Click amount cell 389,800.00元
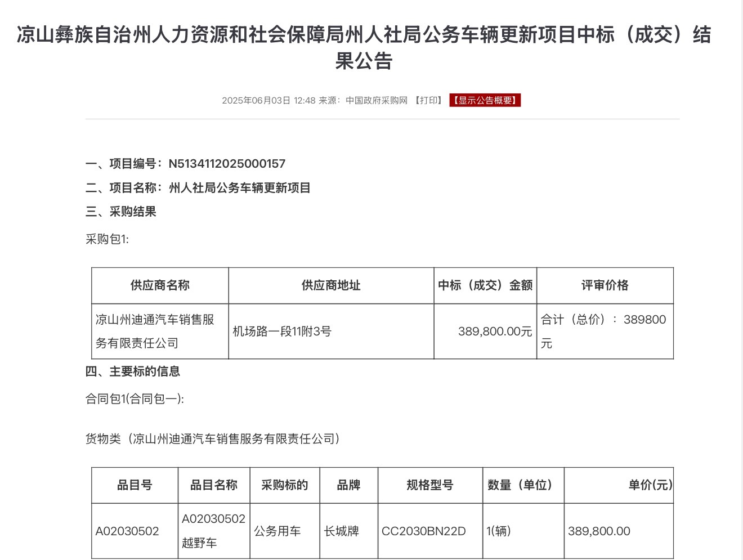This screenshot has width=743, height=560. point(485,331)
